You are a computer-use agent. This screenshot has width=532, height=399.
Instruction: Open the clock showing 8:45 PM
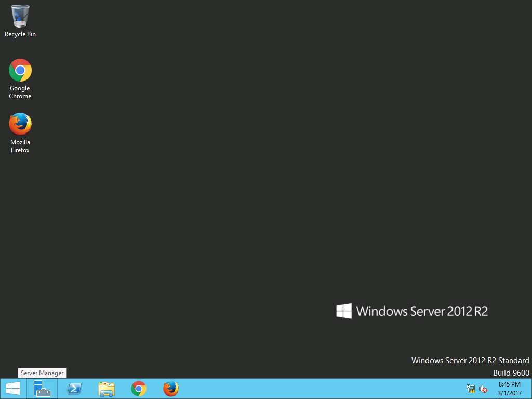[x=509, y=389]
